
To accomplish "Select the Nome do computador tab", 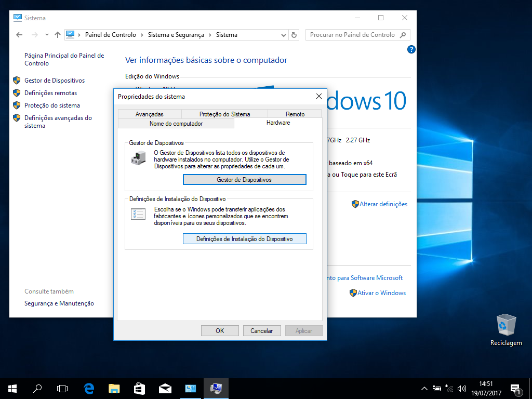I will pos(176,124).
